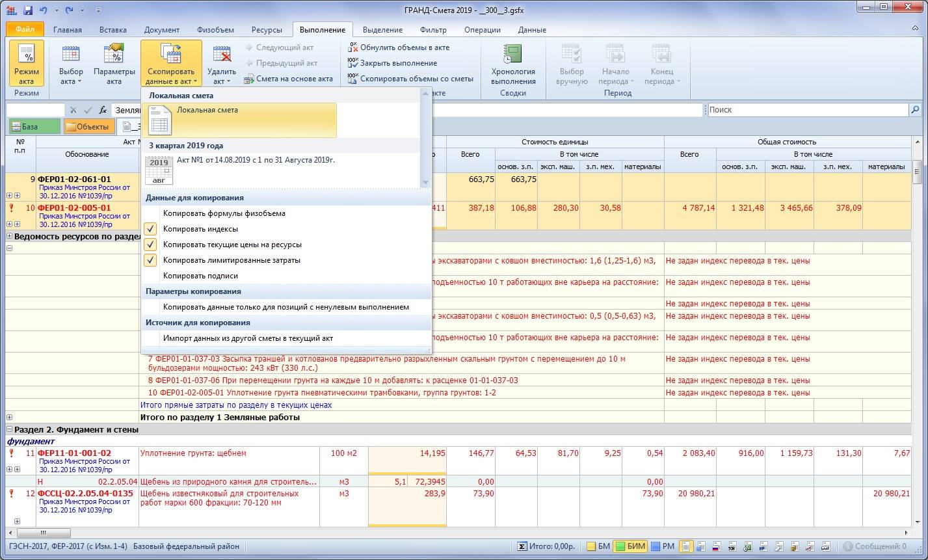Click Смета на основе акта
The height and width of the screenshot is (560, 928).
pyautogui.click(x=288, y=79)
